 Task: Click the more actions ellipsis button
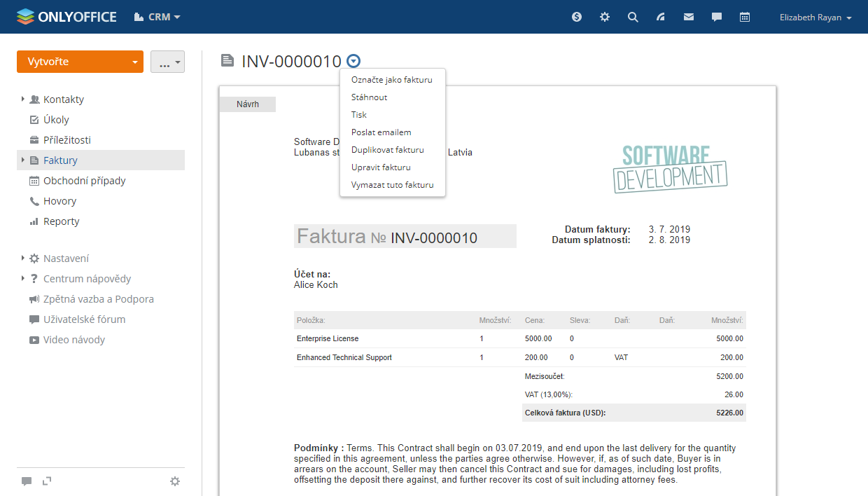(167, 62)
